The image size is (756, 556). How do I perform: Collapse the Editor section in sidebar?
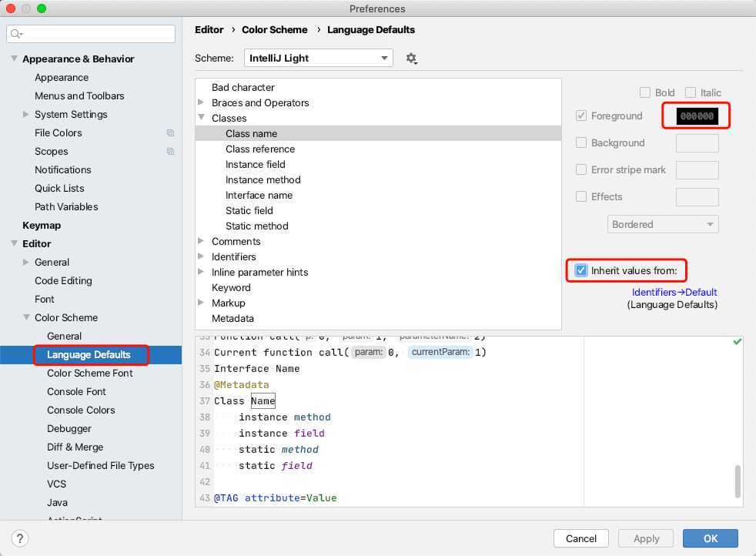[x=15, y=243]
